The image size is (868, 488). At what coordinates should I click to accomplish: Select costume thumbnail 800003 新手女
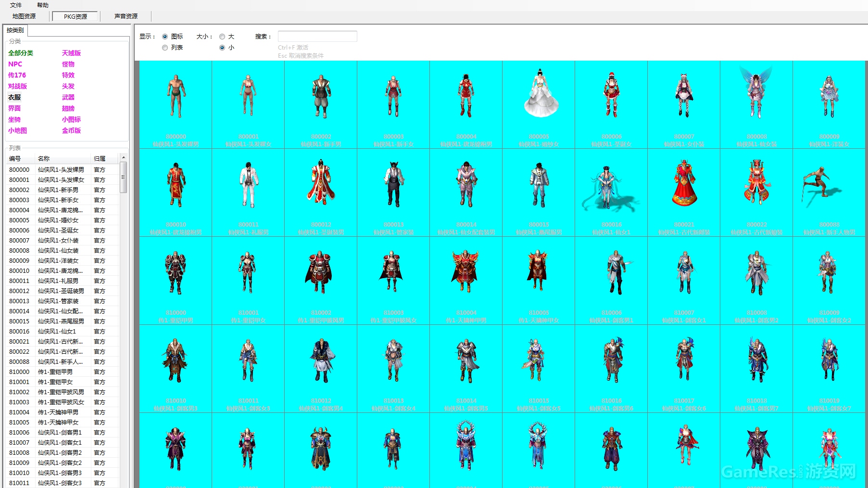pyautogui.click(x=393, y=104)
